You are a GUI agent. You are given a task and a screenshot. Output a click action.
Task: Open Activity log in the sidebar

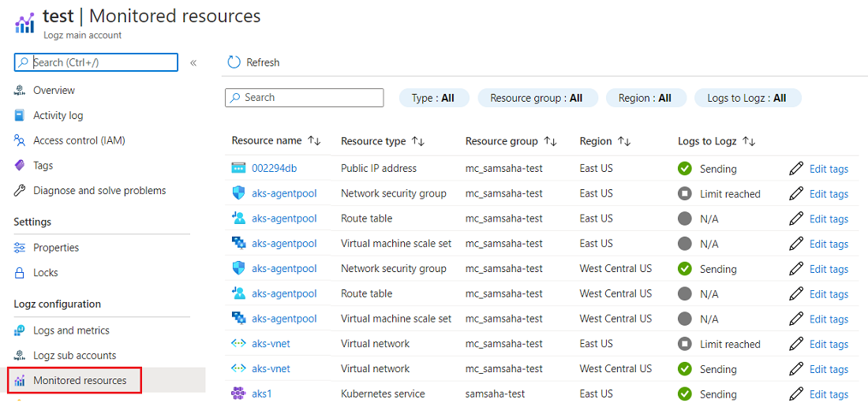(x=58, y=115)
